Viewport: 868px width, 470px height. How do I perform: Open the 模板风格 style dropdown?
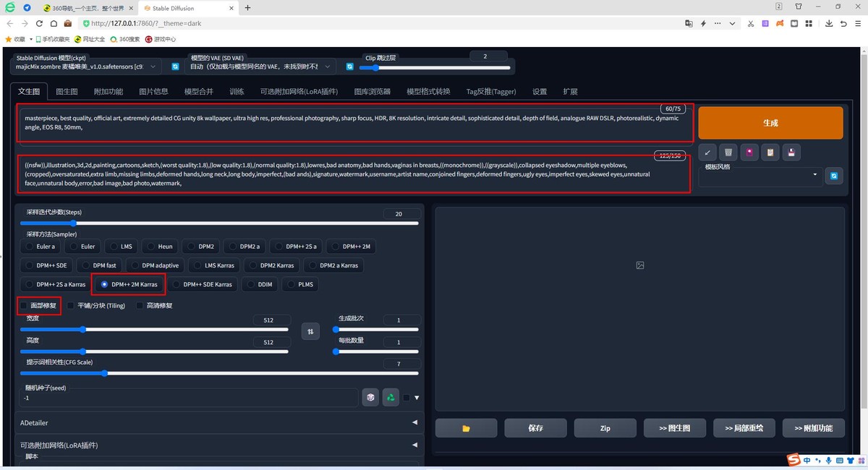(759, 175)
